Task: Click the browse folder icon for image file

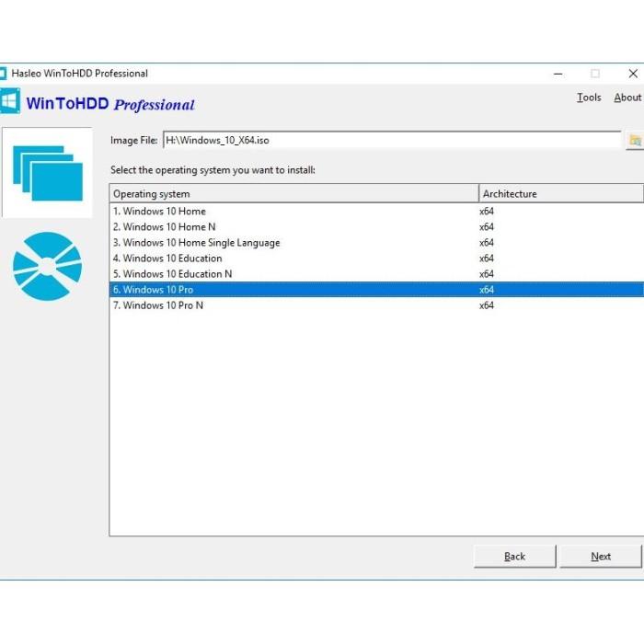Action: click(x=634, y=141)
